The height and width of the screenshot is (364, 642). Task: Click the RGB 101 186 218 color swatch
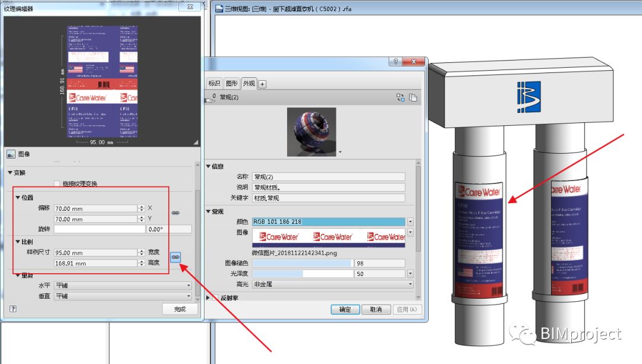(328, 221)
